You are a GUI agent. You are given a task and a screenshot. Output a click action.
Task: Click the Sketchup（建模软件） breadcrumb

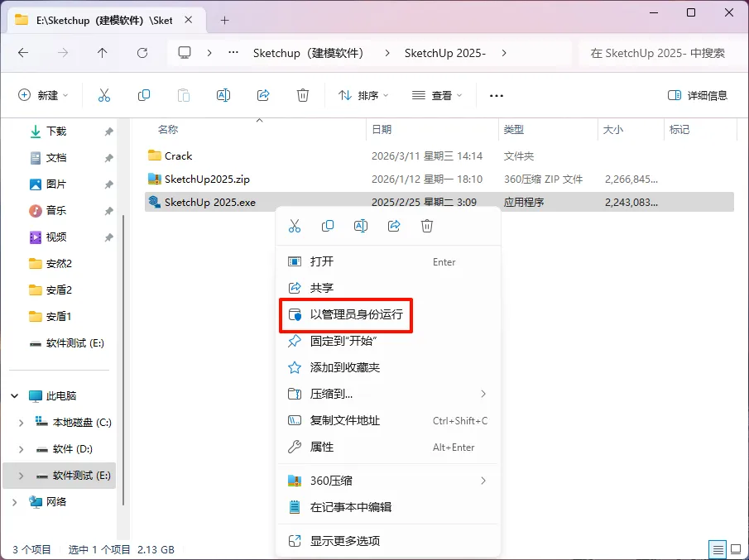point(309,53)
